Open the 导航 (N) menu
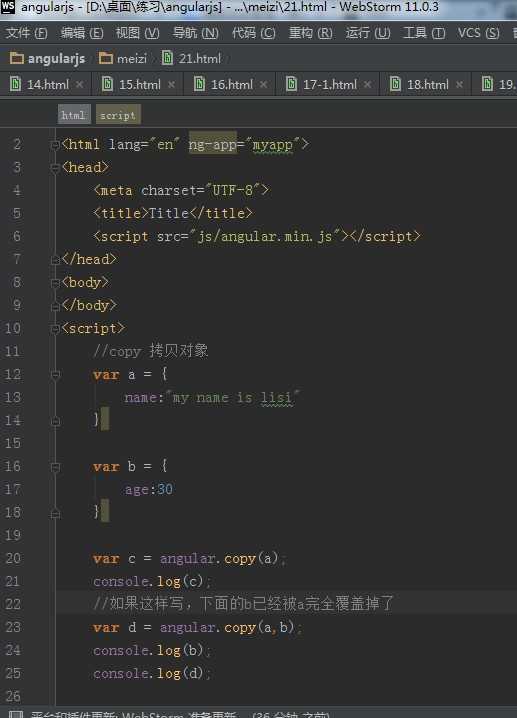The image size is (517, 718). coord(196,33)
